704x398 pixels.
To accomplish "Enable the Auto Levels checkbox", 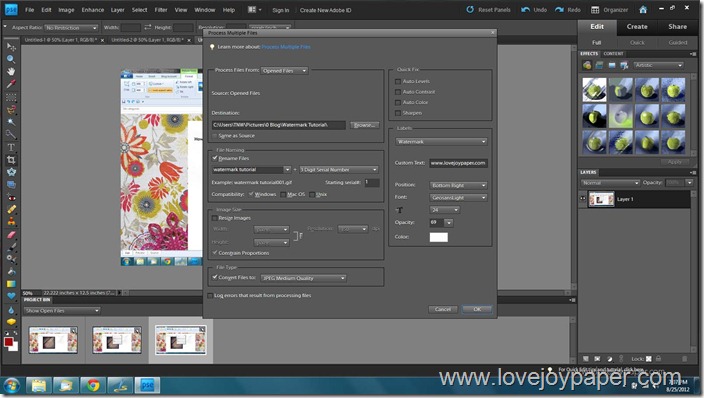I will pyautogui.click(x=398, y=81).
